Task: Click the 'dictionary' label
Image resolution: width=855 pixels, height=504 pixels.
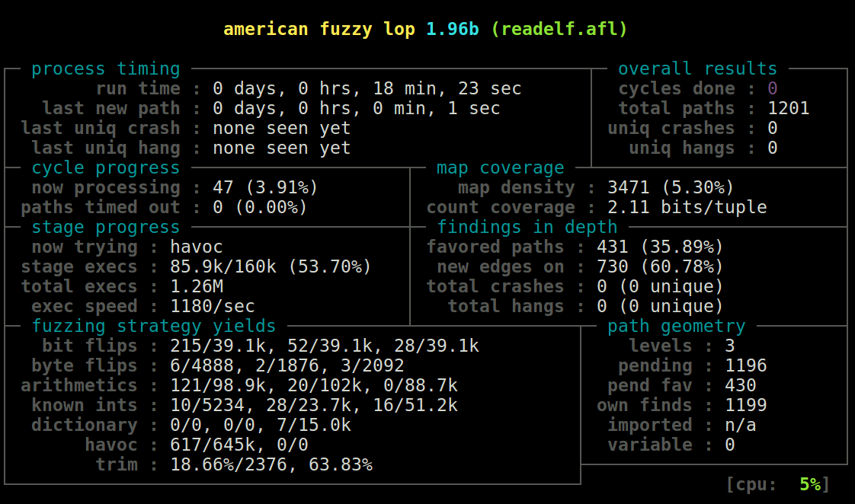Action: (x=85, y=426)
